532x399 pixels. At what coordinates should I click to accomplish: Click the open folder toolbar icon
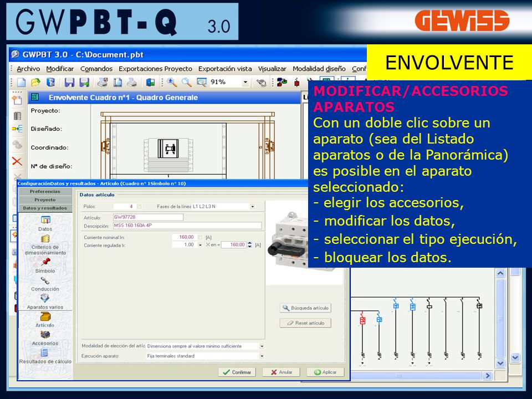click(35, 82)
